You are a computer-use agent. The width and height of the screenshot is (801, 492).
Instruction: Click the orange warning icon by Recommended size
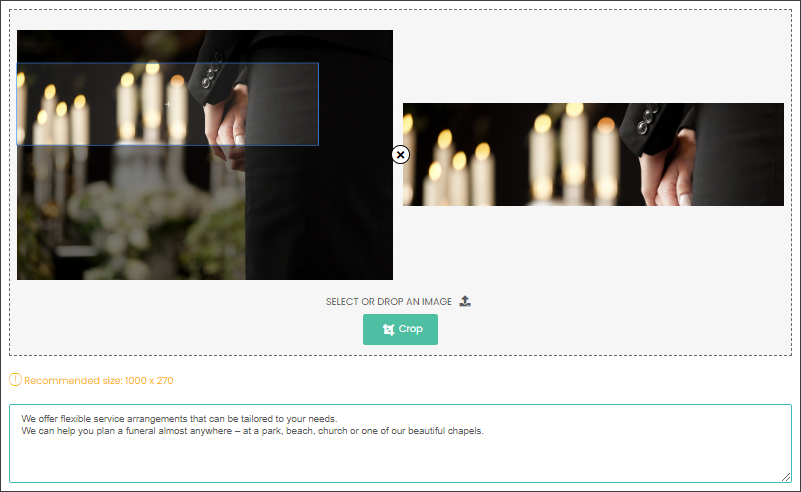point(15,380)
